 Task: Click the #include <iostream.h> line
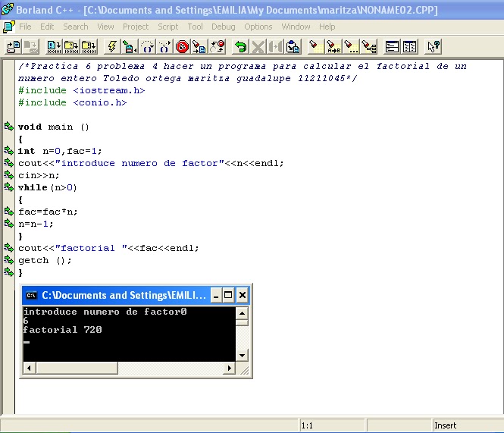(x=82, y=90)
